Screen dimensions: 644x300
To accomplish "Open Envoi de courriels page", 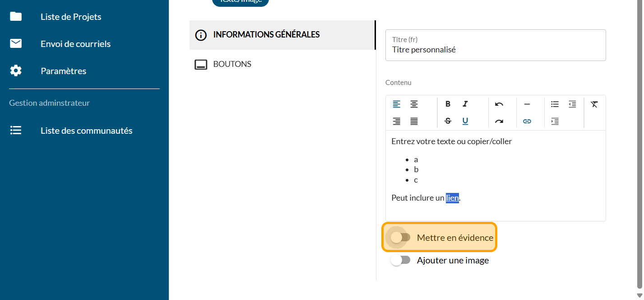I will [75, 44].
